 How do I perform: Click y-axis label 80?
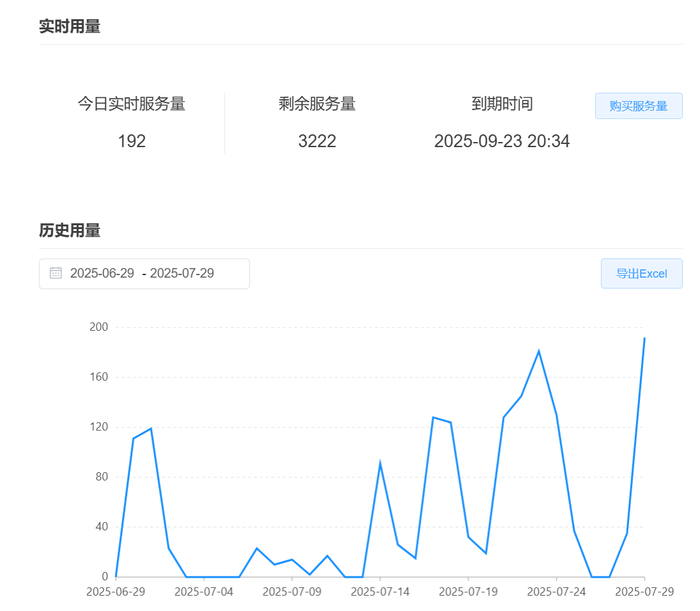102,477
